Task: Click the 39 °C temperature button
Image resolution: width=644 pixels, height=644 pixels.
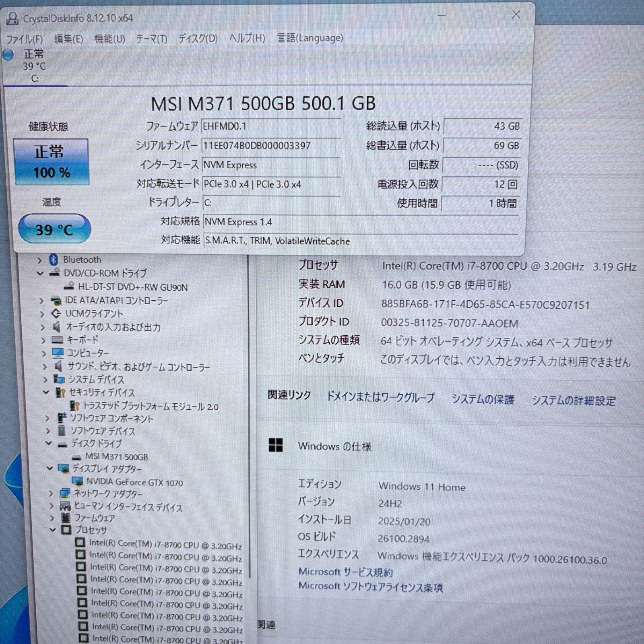Action: [54, 229]
